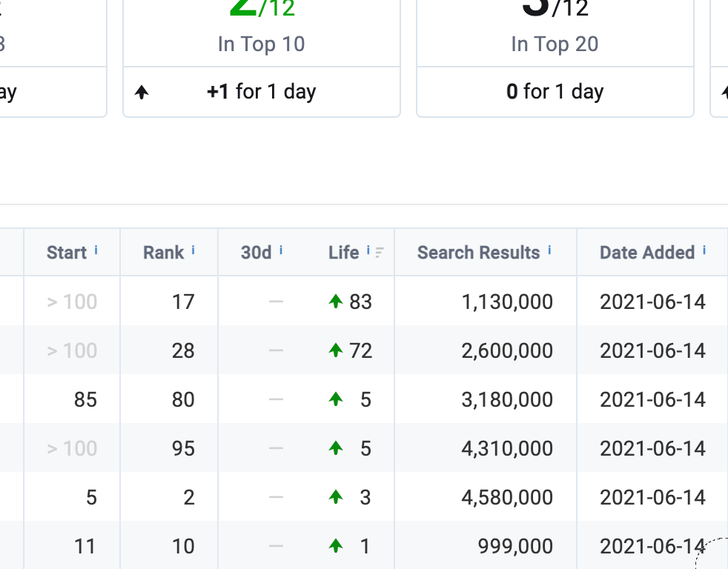
Task: Sort the table by Rank column
Action: (x=163, y=253)
